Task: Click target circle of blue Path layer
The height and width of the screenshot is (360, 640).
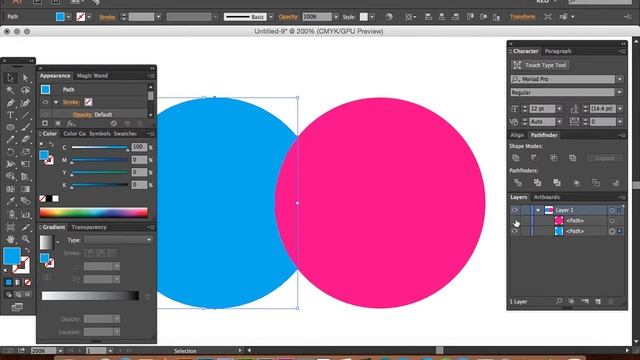Action: [612, 231]
